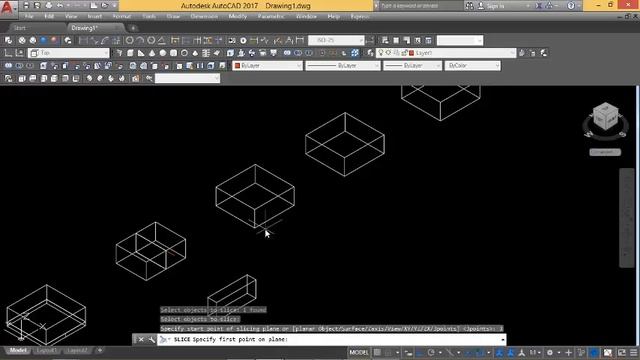The width and height of the screenshot is (640, 360).
Task: Open the Top view dropdown
Action: pyautogui.click(x=69, y=53)
